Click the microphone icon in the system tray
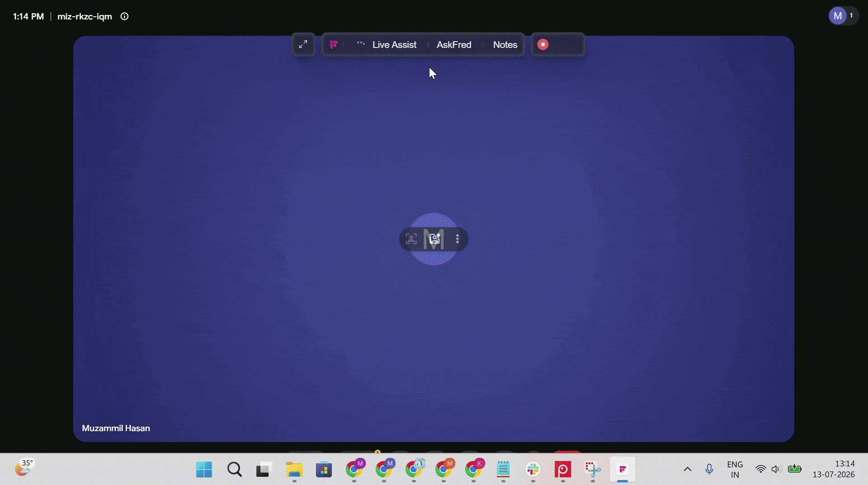This screenshot has width=868, height=485. (709, 469)
